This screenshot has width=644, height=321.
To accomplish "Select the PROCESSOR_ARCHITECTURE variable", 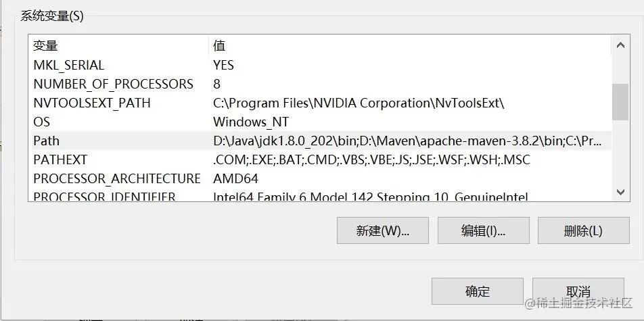I will pyautogui.click(x=117, y=179).
